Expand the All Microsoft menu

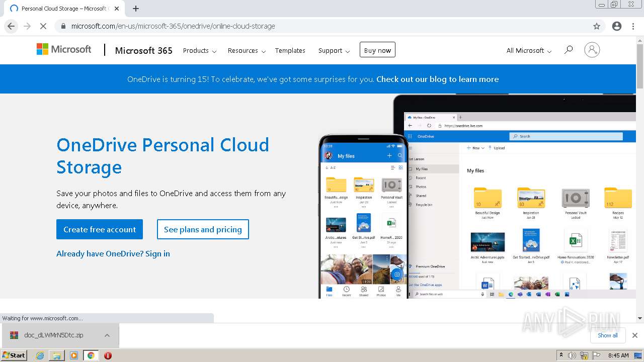click(x=529, y=51)
